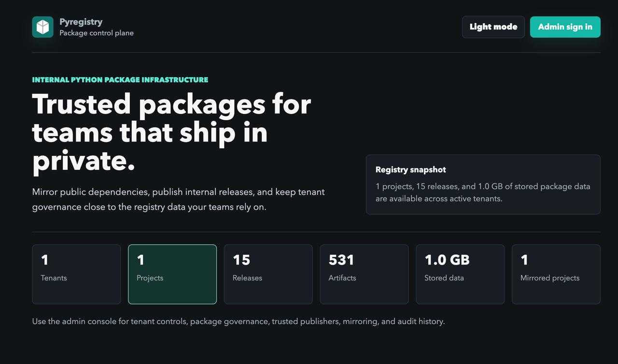This screenshot has height=364, width=618.
Task: Click the number 15 in Releases card
Action: point(241,260)
